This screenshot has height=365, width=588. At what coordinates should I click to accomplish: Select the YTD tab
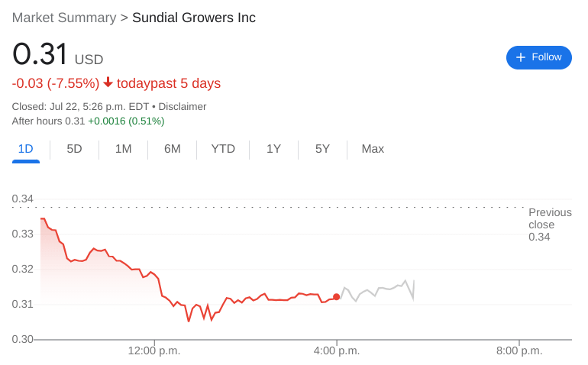pyautogui.click(x=223, y=149)
